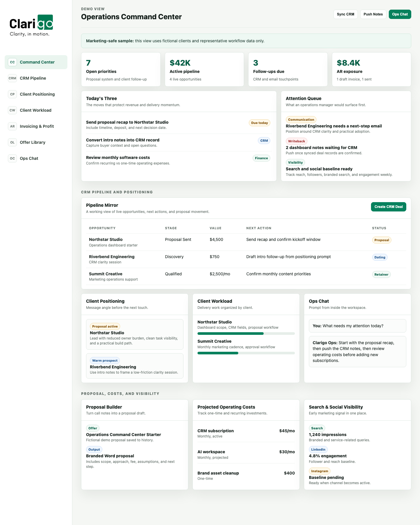Click the Create CRM Deal button
Viewport: 420px width, 525px height.
pos(388,207)
